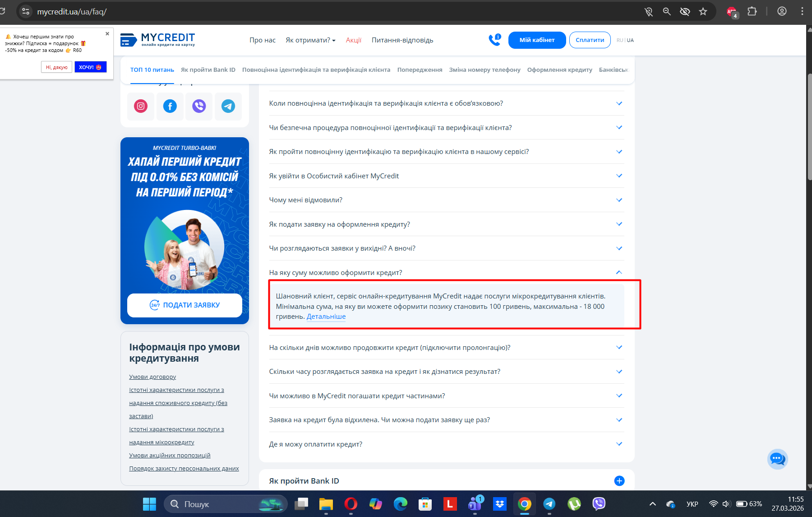Open uTorrent from taskbar

pyautogui.click(x=574, y=504)
